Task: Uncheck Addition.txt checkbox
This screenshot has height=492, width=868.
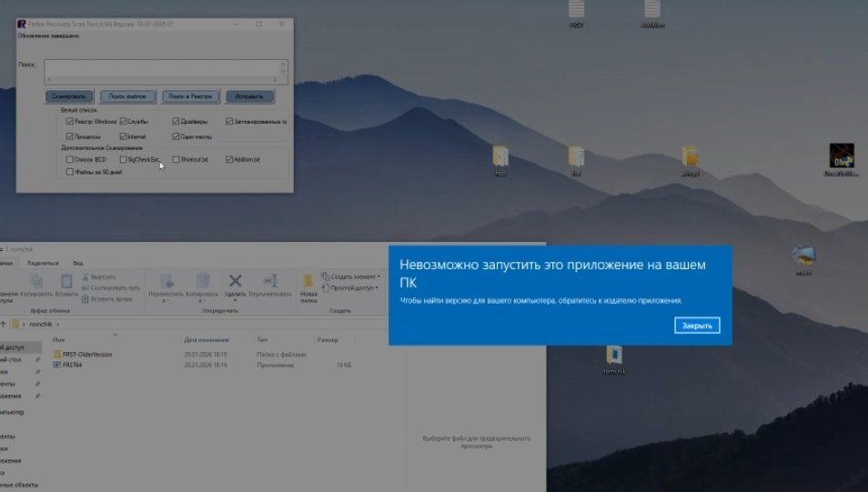Action: tap(228, 159)
